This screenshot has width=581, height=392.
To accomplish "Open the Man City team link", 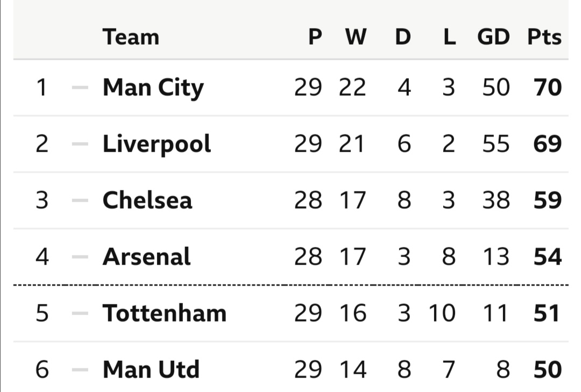I will (153, 88).
